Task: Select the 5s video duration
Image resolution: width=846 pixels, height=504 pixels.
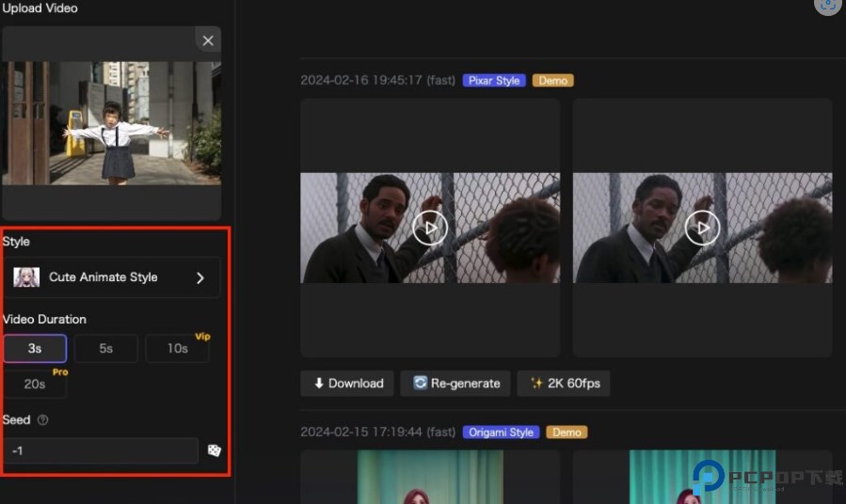Action: (105, 348)
